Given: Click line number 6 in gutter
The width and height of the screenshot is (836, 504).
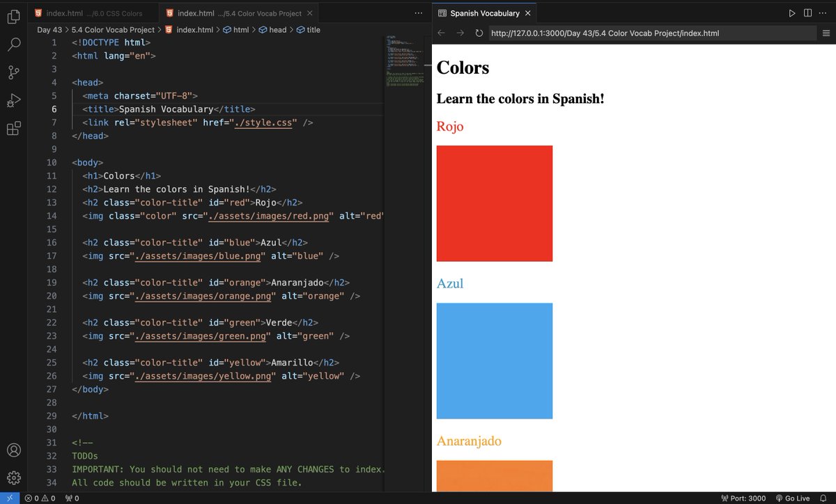Looking at the screenshot, I should click(x=54, y=109).
